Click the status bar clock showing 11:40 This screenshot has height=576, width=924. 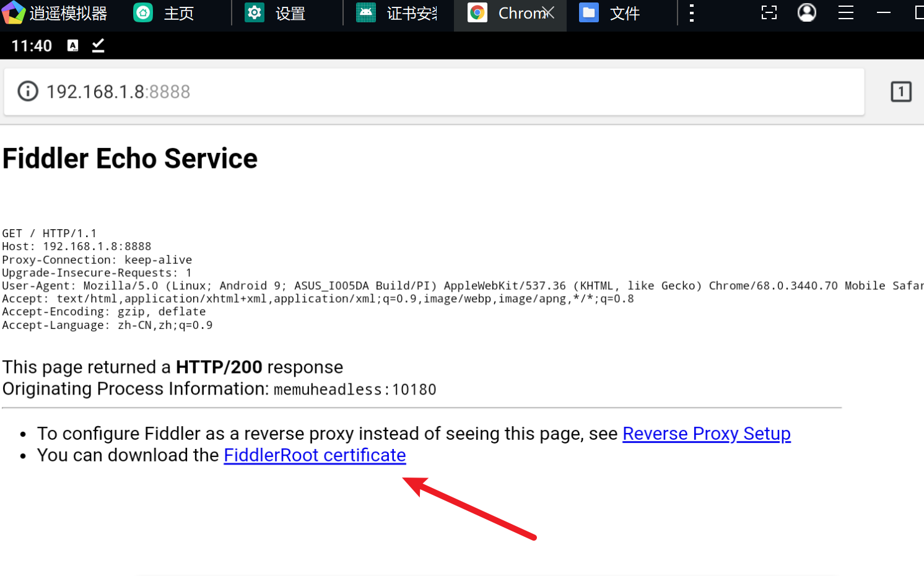click(32, 46)
